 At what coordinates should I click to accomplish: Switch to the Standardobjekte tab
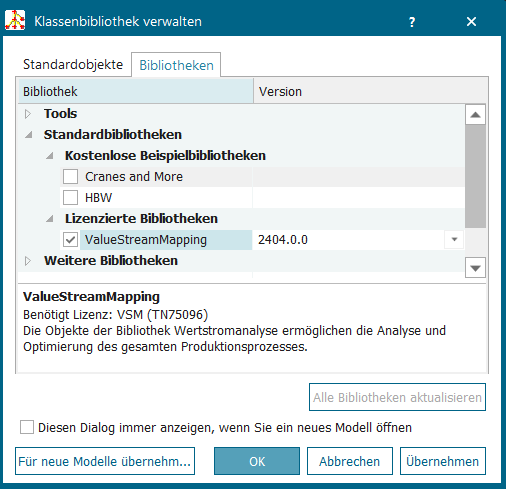tap(73, 64)
